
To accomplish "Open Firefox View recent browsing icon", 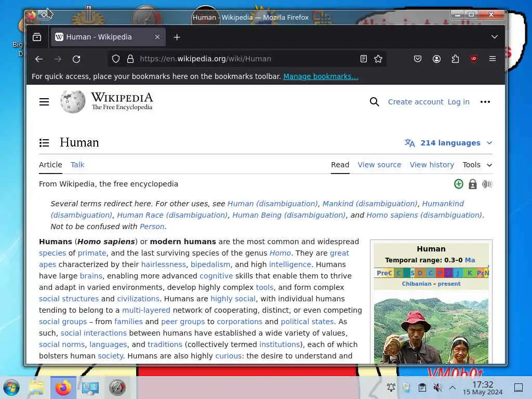I will pyautogui.click(x=37, y=37).
